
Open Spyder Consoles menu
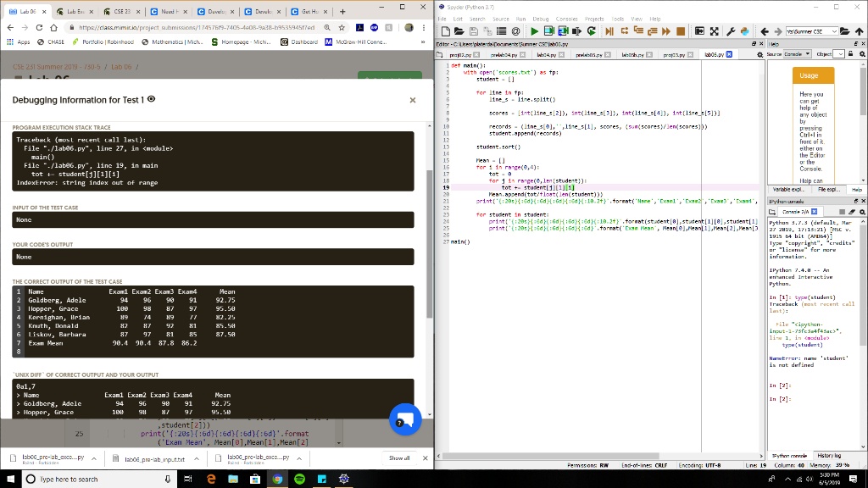(566, 19)
